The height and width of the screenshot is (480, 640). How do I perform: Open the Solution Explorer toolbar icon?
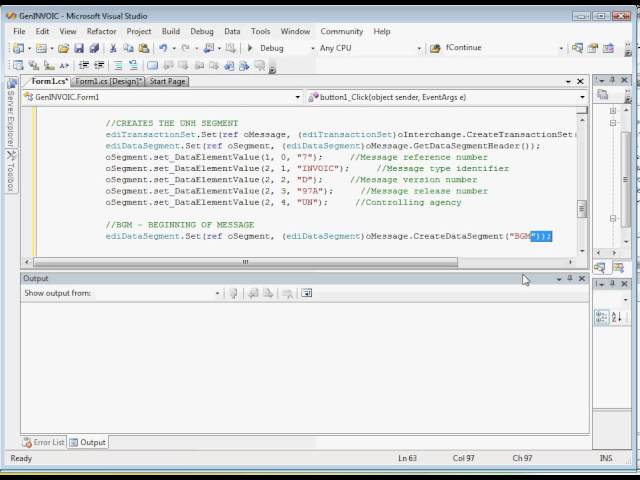pyautogui.click(x=577, y=48)
